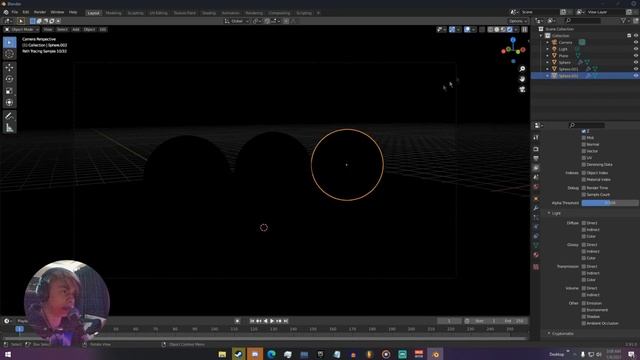Screen dimensions: 640x360
Task: Enable the Emission pass checkbox
Action: point(584,303)
